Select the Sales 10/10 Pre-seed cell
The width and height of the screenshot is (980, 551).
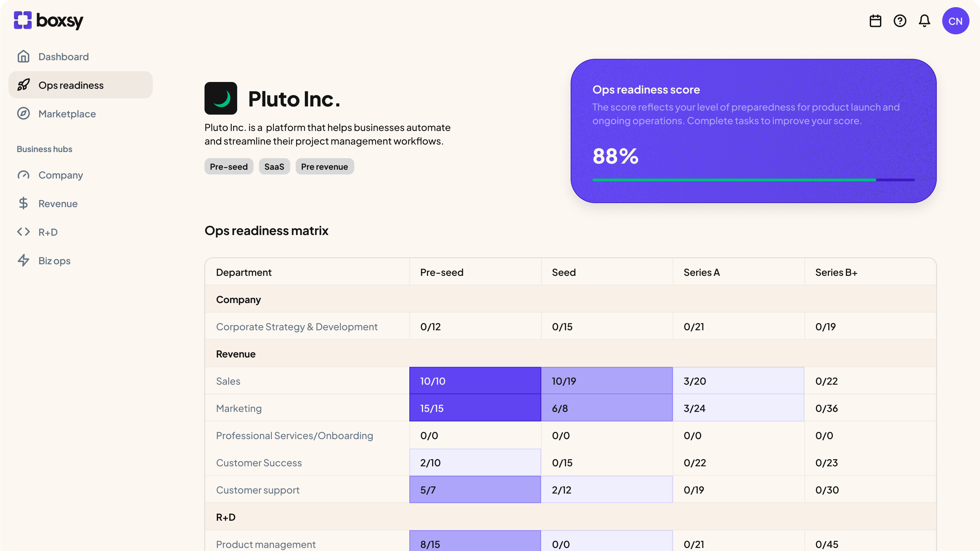tap(475, 381)
